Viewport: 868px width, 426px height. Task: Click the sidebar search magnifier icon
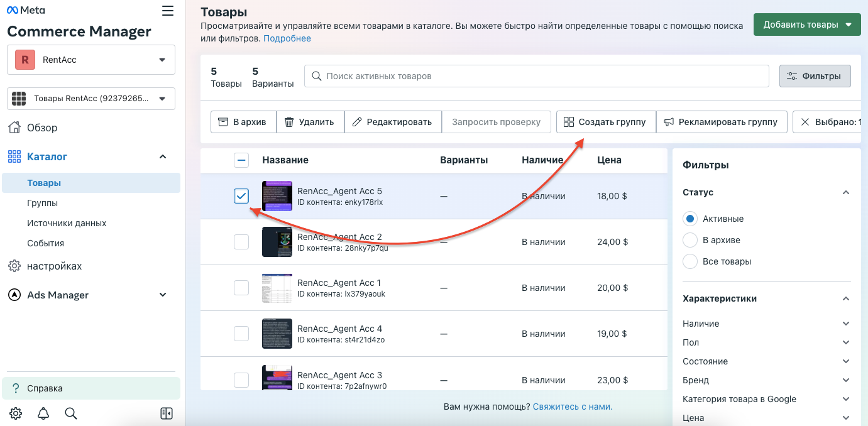71,413
